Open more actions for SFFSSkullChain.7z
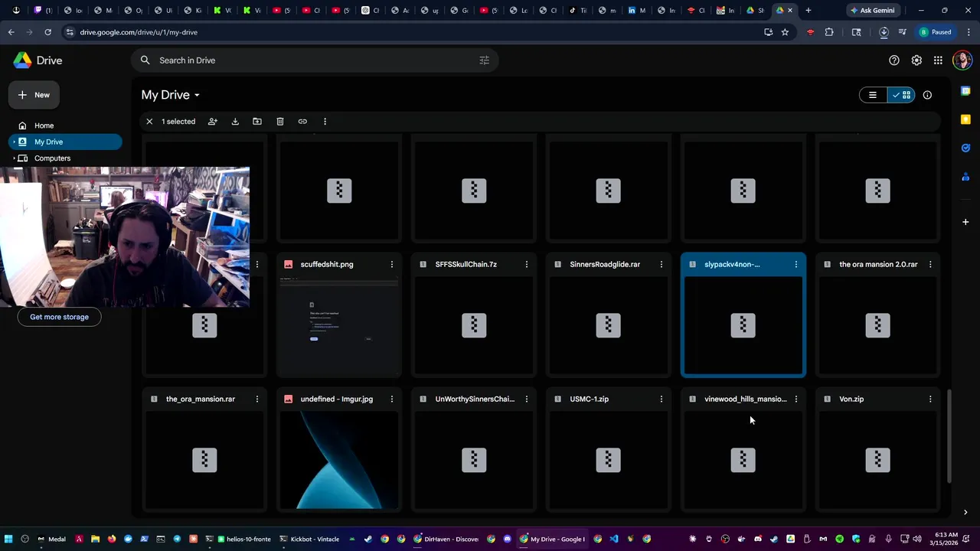The width and height of the screenshot is (980, 551). point(527,264)
